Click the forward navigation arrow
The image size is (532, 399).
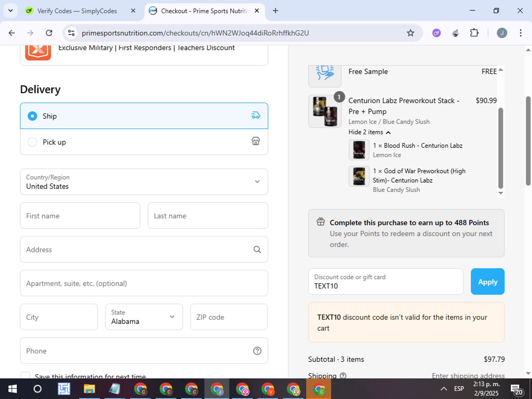click(30, 33)
